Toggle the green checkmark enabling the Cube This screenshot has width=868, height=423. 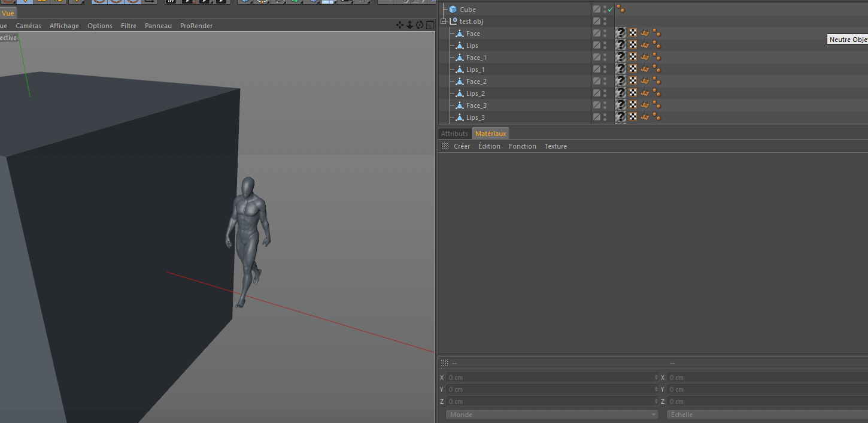point(610,10)
